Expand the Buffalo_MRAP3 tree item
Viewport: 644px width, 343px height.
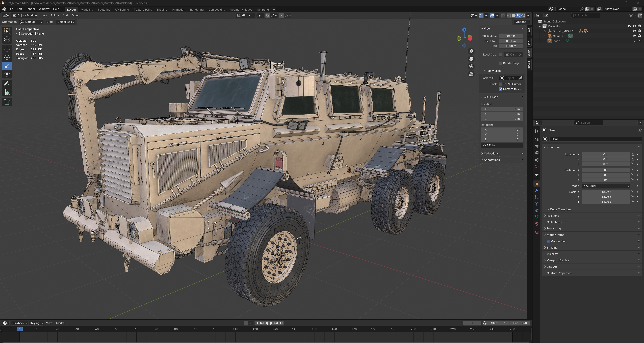(545, 31)
